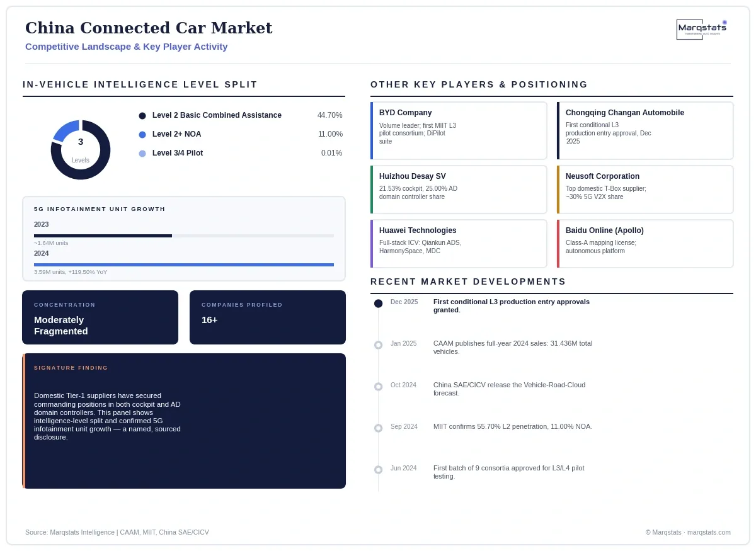756x551 pixels.
Task: Click the Level 2+ NOA label
Action: tap(177, 134)
